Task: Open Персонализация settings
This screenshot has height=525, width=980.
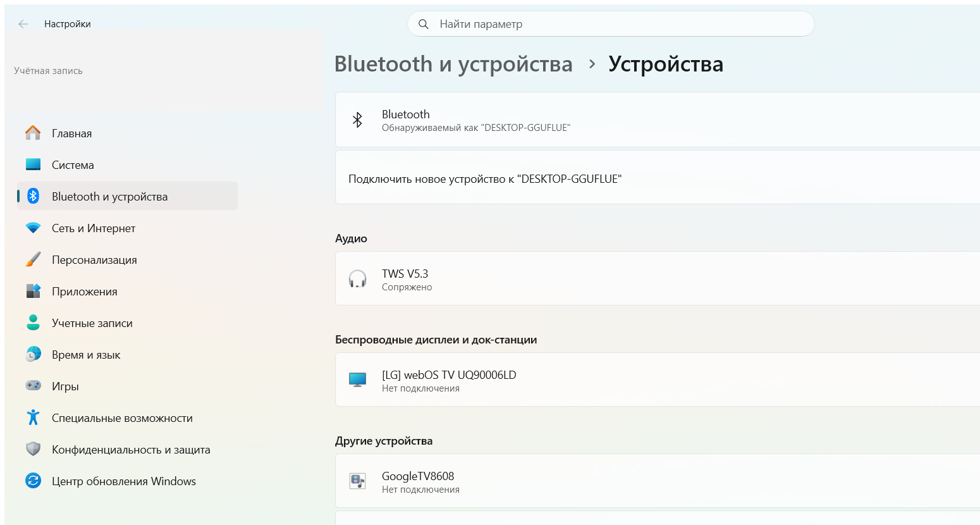Action: coord(127,259)
